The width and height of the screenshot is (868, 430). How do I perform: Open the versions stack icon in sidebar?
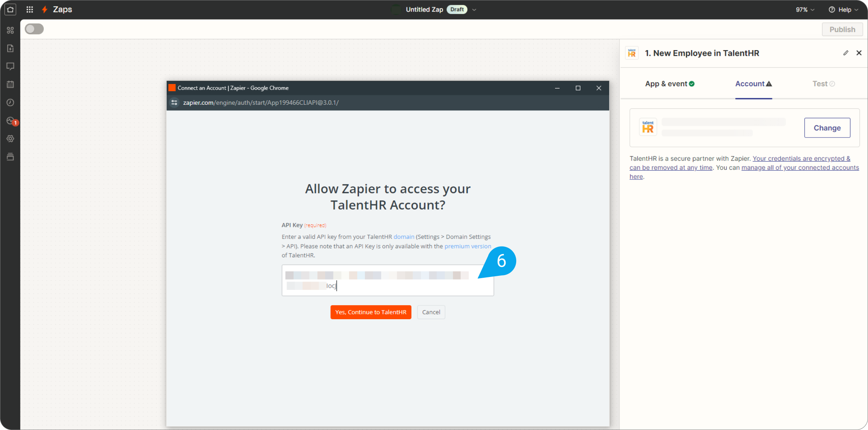10,157
